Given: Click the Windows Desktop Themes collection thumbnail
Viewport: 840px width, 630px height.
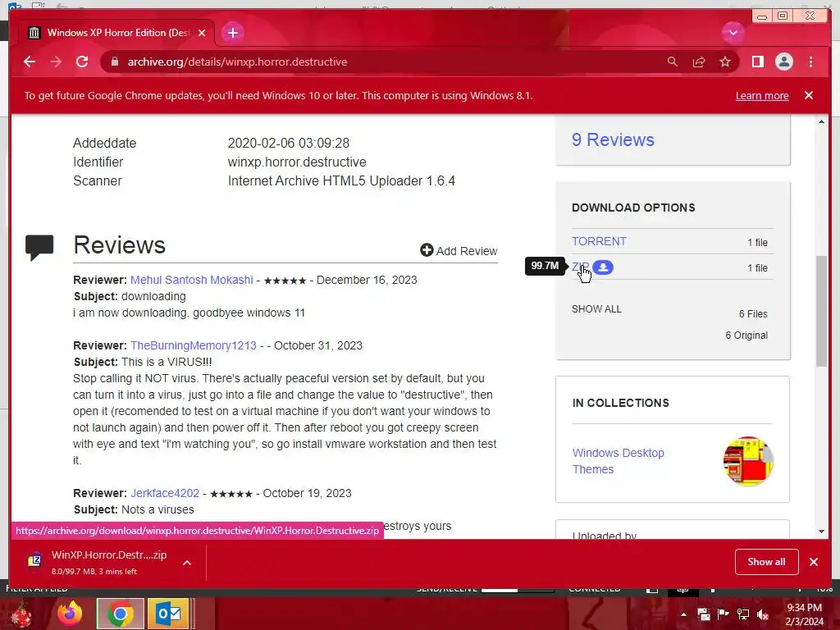Looking at the screenshot, I should (x=748, y=461).
